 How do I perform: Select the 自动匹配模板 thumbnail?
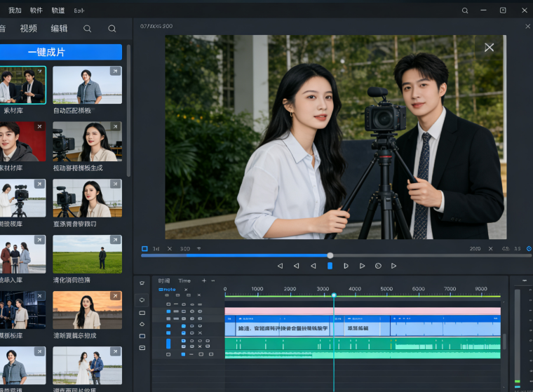point(87,86)
